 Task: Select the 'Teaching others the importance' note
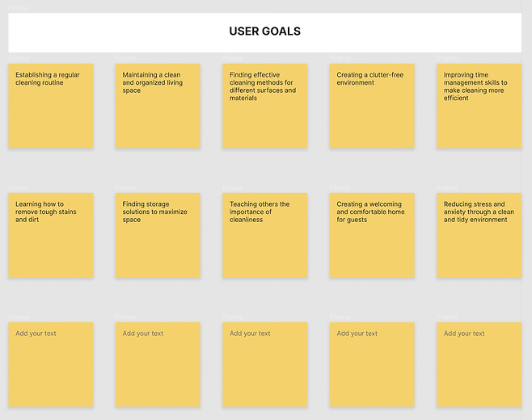click(264, 235)
